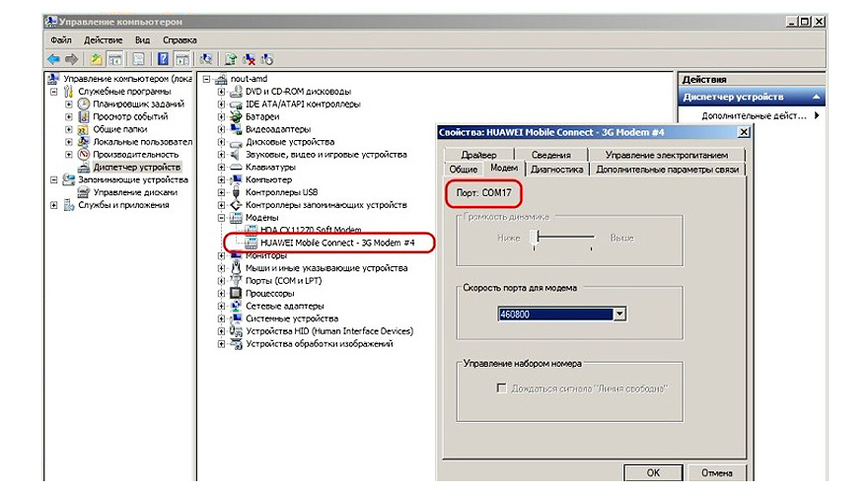Click the Просмотр событий icon
Viewport: 868px width, 493px height.
click(x=84, y=116)
